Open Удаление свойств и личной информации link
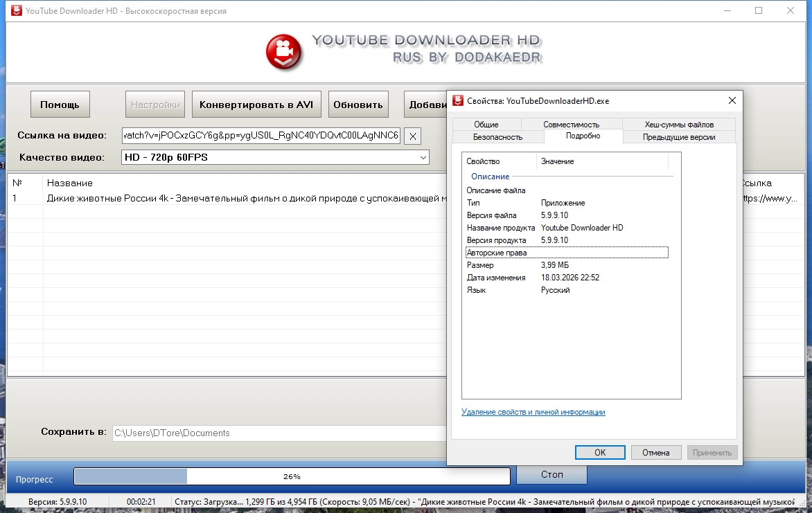Viewport: 812px width, 513px height. [533, 412]
